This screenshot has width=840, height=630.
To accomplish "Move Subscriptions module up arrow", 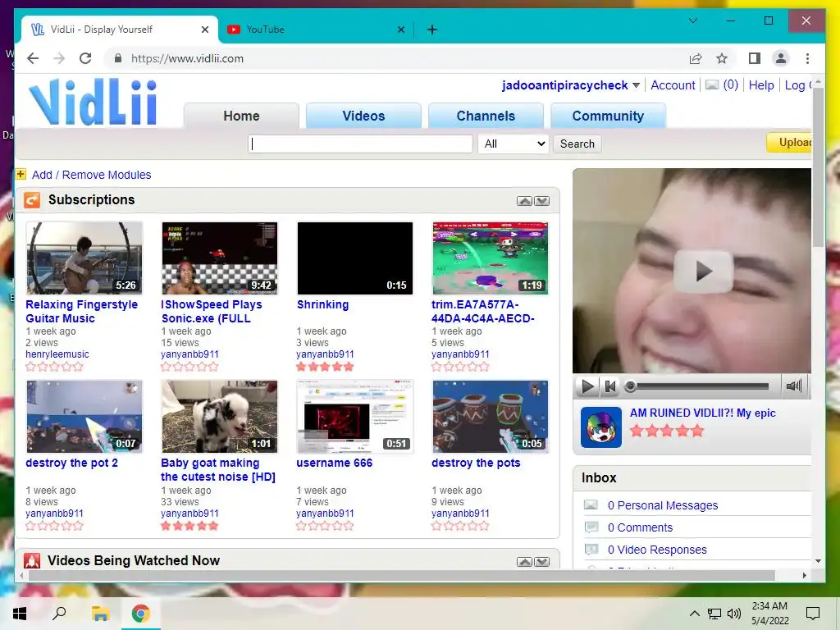I will (524, 201).
